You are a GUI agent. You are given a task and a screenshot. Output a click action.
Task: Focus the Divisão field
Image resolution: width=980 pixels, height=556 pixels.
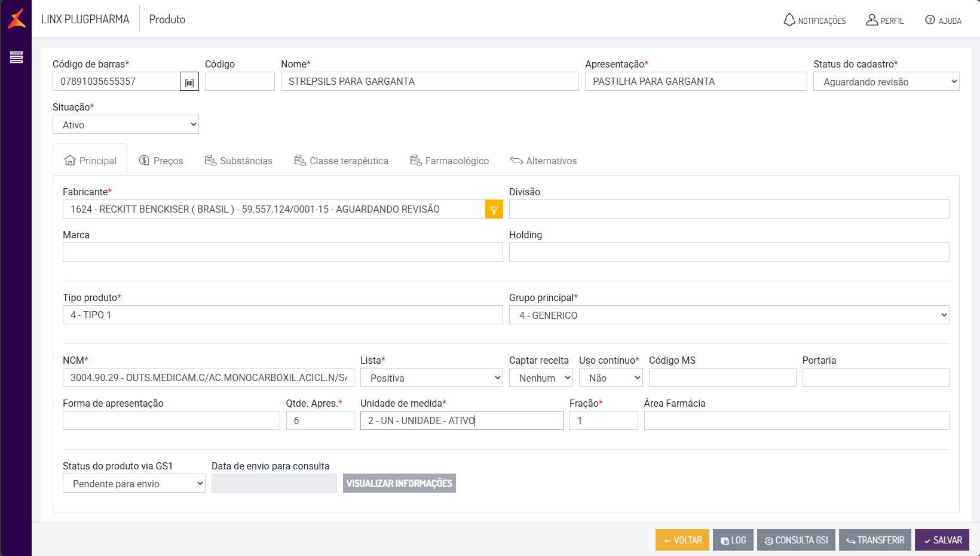tap(729, 209)
